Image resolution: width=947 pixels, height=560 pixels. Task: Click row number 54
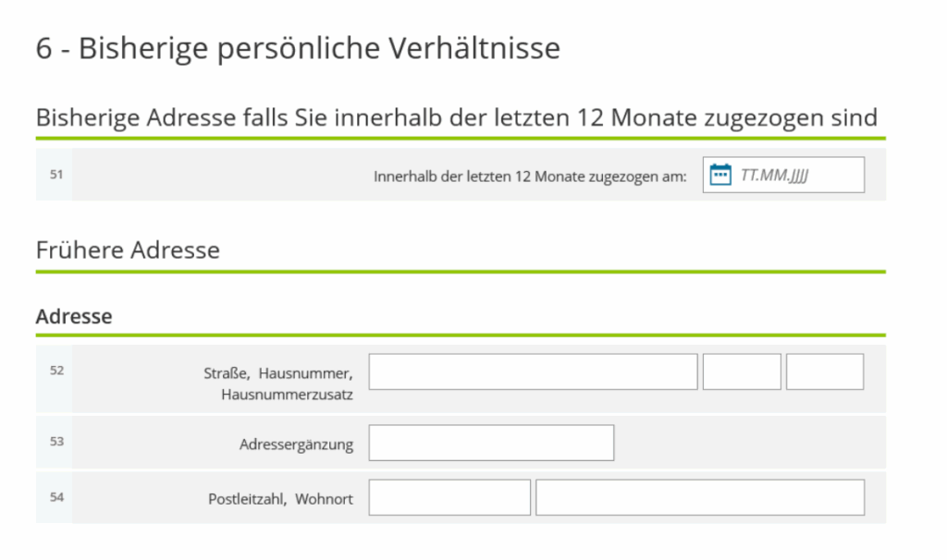56,497
